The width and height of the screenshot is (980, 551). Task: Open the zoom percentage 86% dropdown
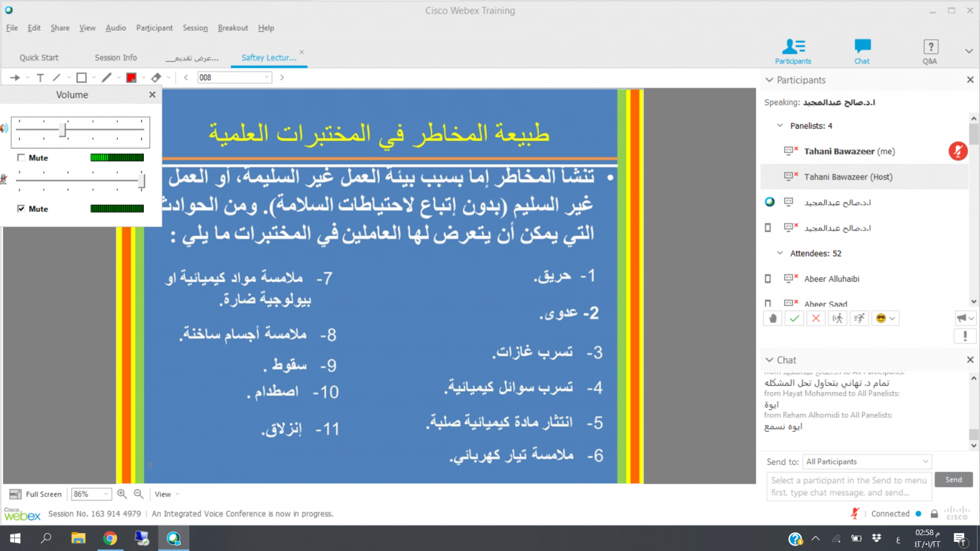(106, 494)
